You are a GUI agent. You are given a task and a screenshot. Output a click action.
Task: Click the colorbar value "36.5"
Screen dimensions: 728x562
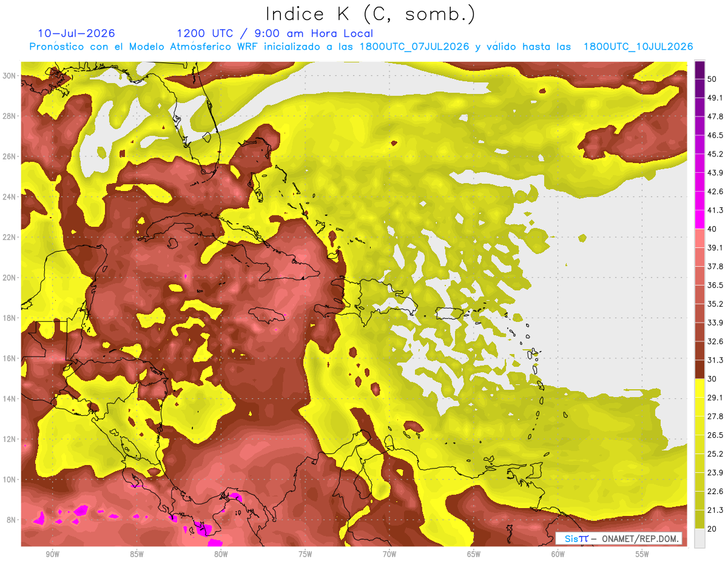pos(715,285)
